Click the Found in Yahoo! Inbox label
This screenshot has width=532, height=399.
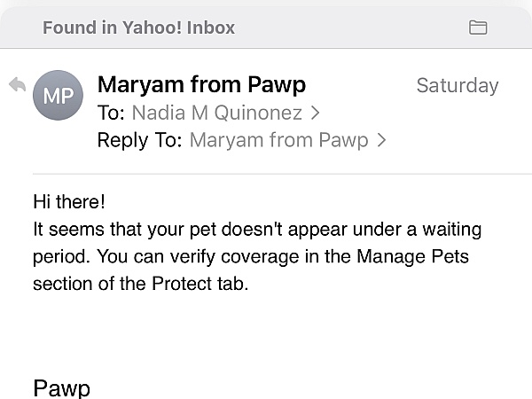pos(138,27)
